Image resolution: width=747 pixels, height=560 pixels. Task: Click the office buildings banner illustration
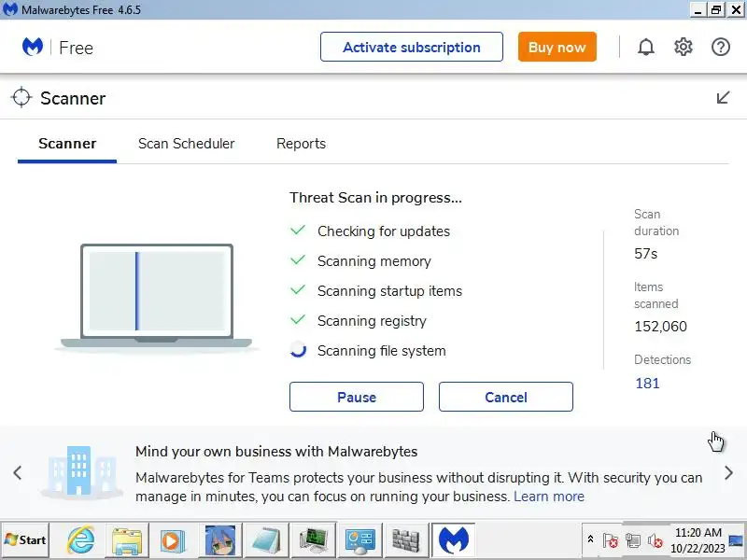[x=81, y=472]
